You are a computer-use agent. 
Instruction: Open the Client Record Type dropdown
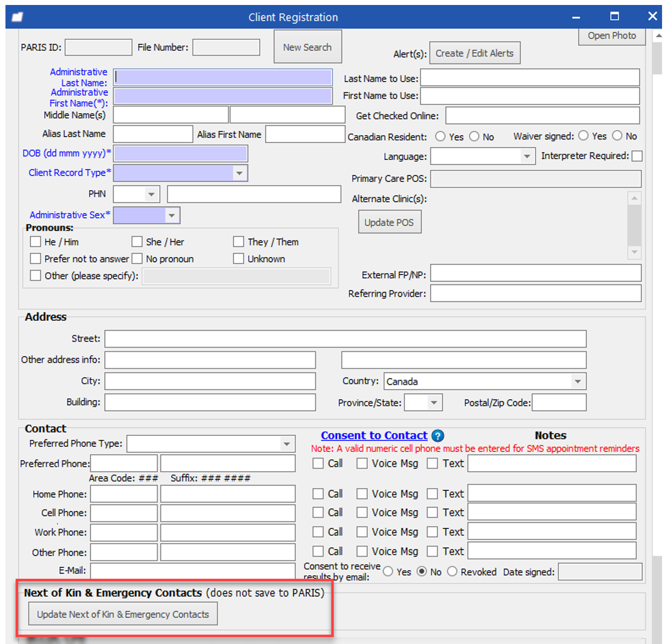239,173
